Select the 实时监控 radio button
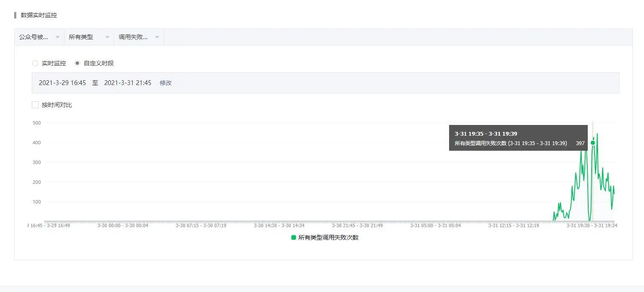The height and width of the screenshot is (292, 644). (x=35, y=63)
